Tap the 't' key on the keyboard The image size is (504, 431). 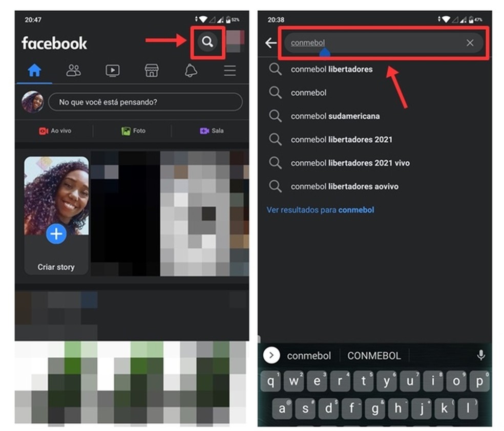click(364, 381)
